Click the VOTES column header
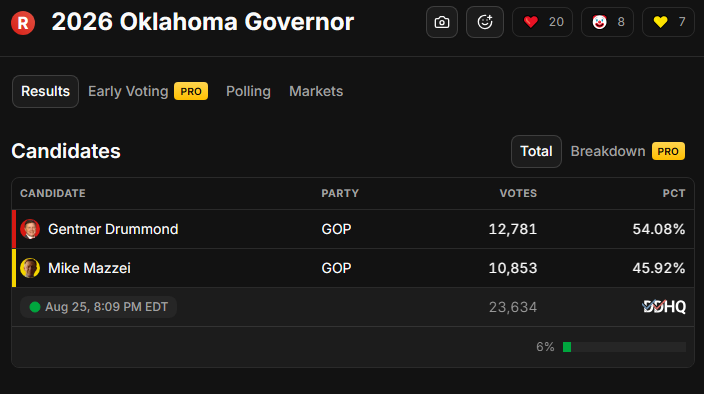The width and height of the screenshot is (704, 394). tap(518, 193)
